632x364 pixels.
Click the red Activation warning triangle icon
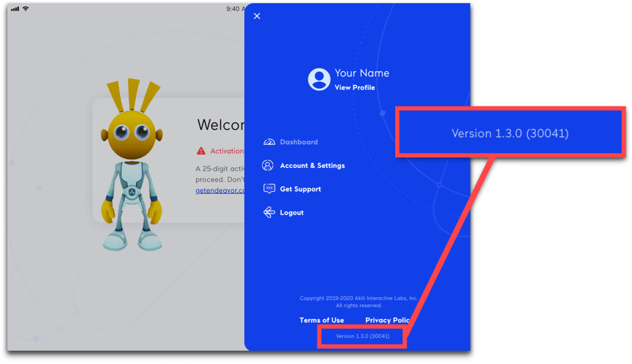pyautogui.click(x=200, y=151)
